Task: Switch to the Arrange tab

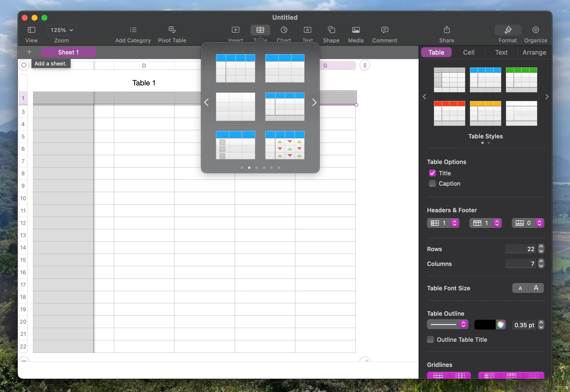Action: (x=534, y=52)
